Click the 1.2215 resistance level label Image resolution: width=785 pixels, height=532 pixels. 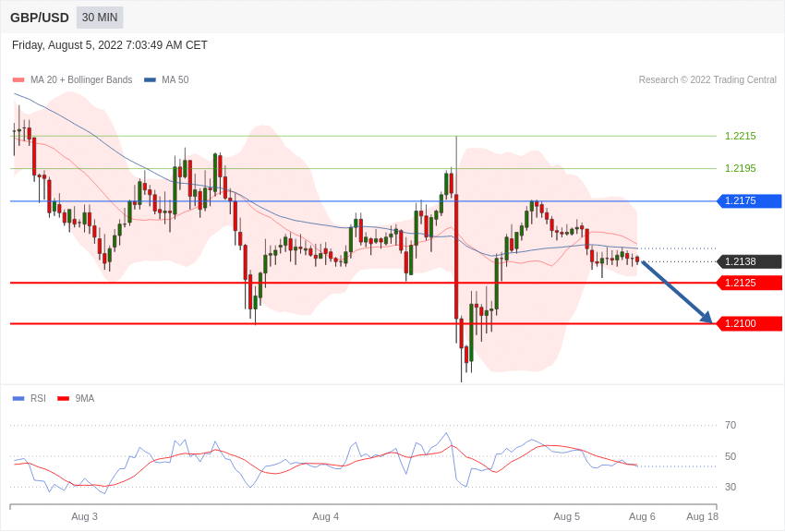pyautogui.click(x=741, y=136)
